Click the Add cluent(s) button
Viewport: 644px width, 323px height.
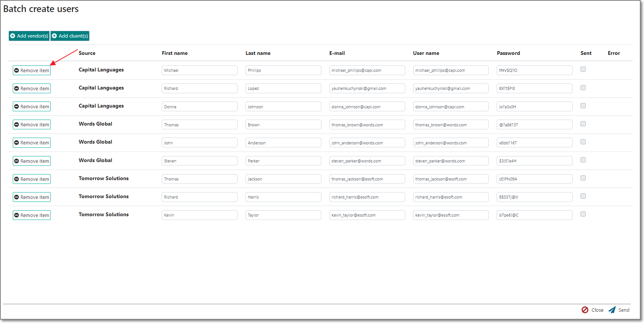(70, 36)
